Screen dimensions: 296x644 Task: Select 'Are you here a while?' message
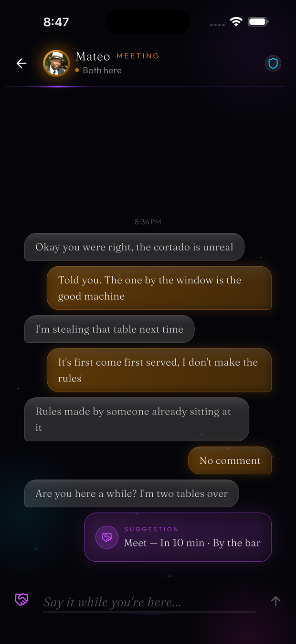tap(131, 493)
